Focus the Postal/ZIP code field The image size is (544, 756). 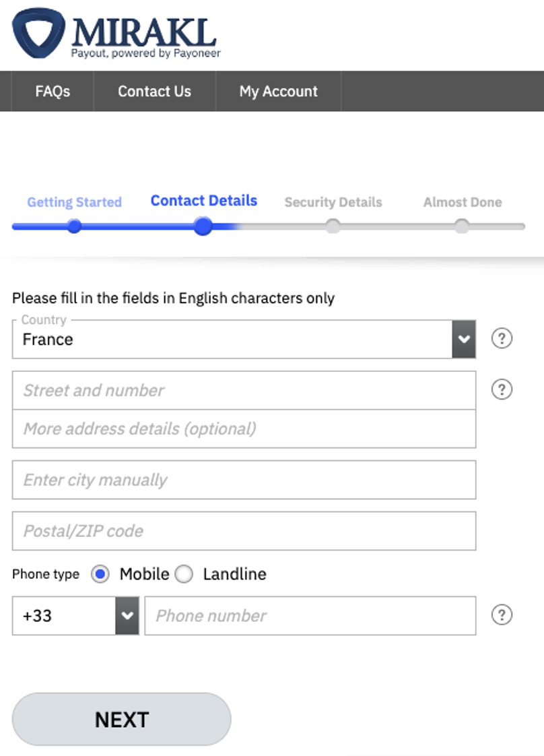click(244, 531)
